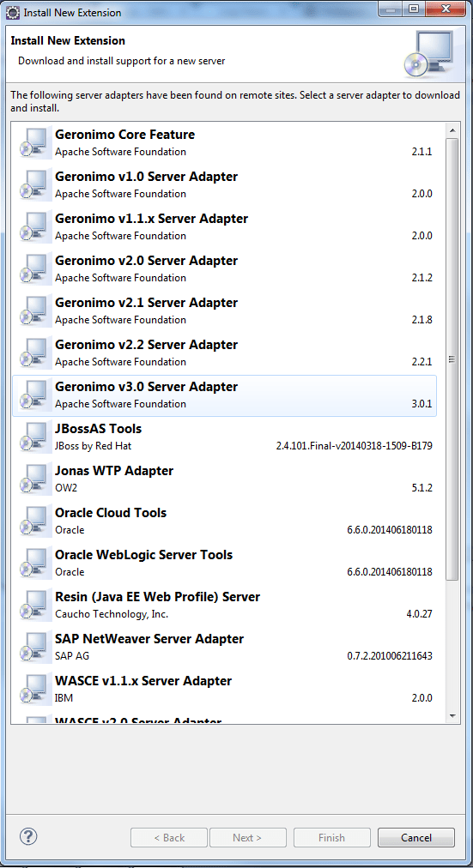Screen dimensions: 473x868
Task: Select Geronimo v1.0 Server Adapter entry
Action: [224, 185]
